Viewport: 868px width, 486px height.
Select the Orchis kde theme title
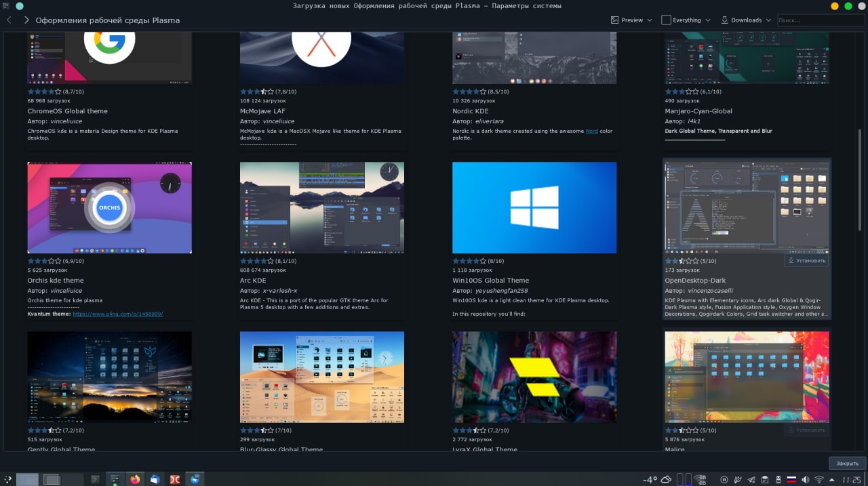click(x=56, y=280)
